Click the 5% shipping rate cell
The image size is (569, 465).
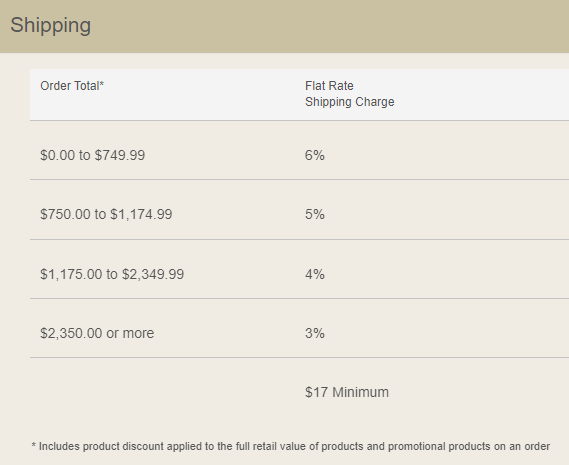coord(315,214)
